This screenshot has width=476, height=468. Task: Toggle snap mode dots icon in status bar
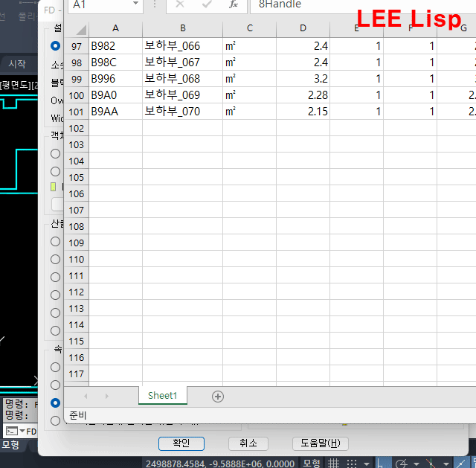tap(352, 464)
